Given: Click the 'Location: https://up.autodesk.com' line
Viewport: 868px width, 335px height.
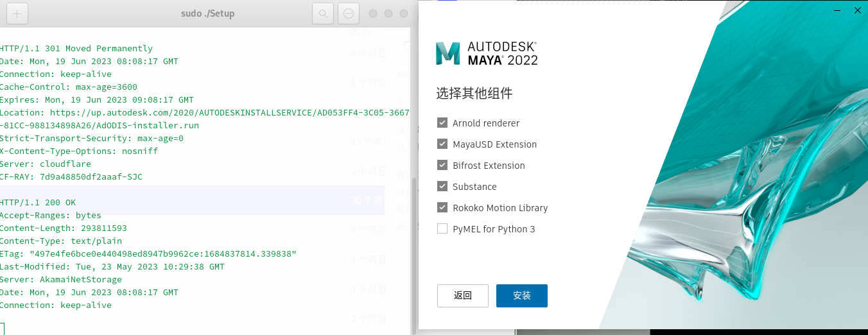Looking at the screenshot, I should (205, 112).
